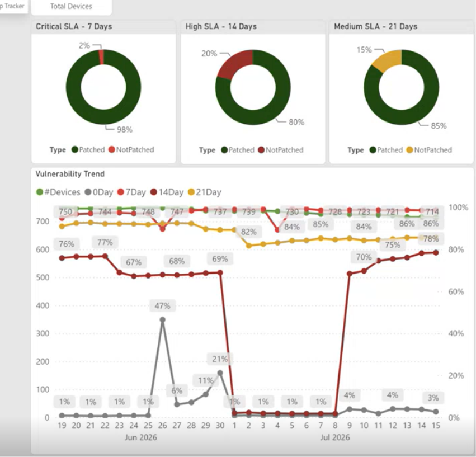Click the 714 devices data label
This screenshot has width=476, height=457.
click(432, 211)
